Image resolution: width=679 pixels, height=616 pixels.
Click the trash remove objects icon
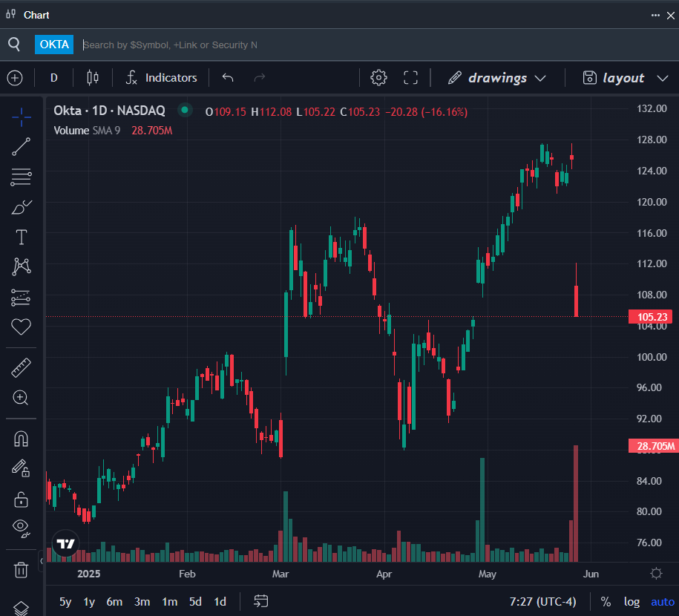(21, 570)
